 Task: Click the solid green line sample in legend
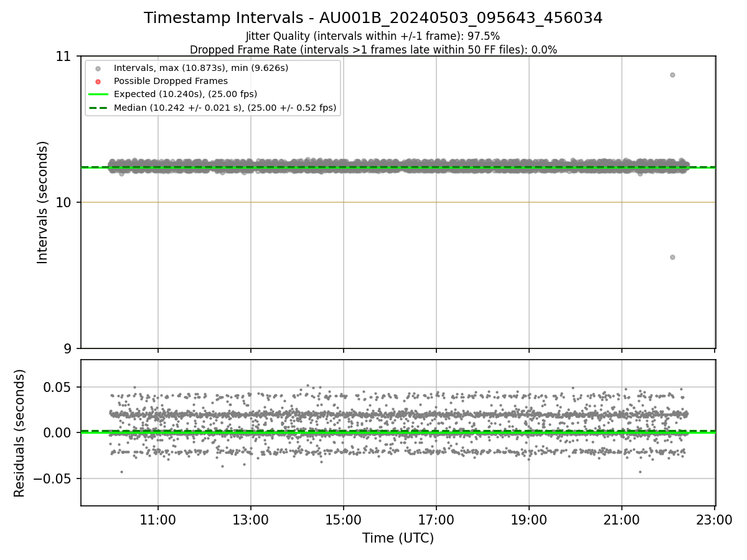98,95
